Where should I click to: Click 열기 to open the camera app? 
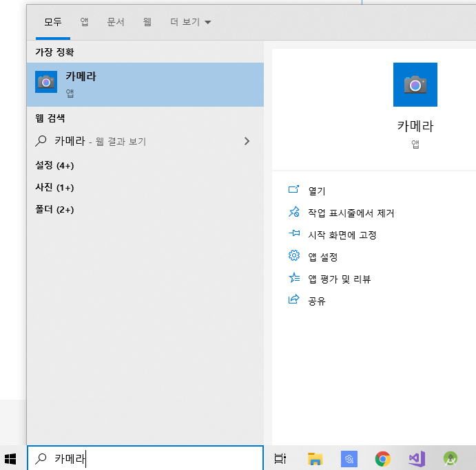(x=317, y=191)
